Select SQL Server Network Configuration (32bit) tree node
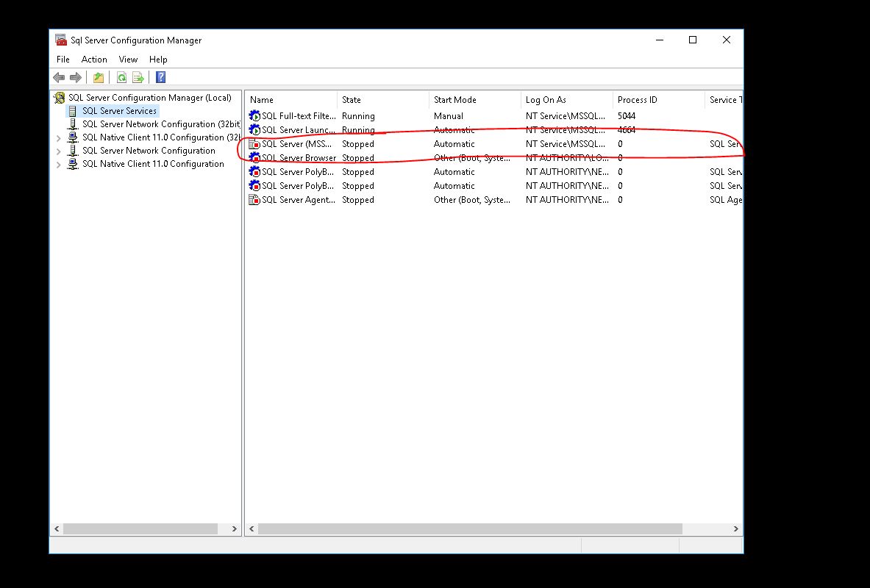The width and height of the screenshot is (870, 588). pos(162,124)
